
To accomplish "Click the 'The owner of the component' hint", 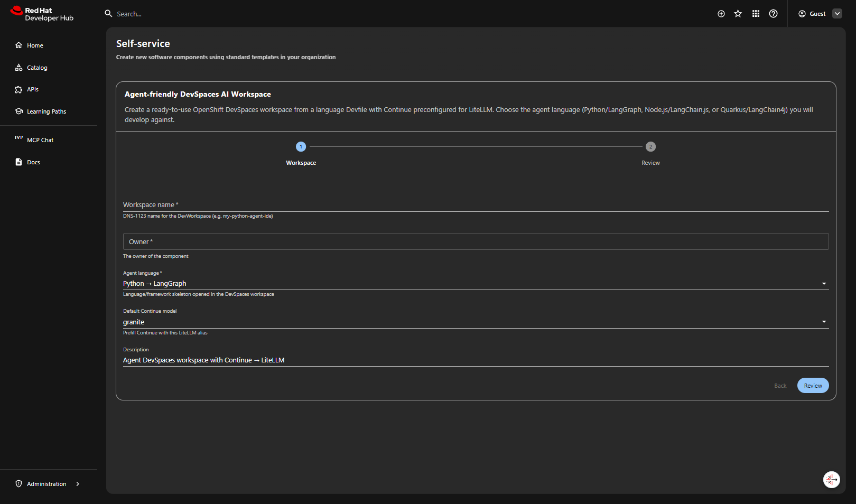I will pos(156,256).
